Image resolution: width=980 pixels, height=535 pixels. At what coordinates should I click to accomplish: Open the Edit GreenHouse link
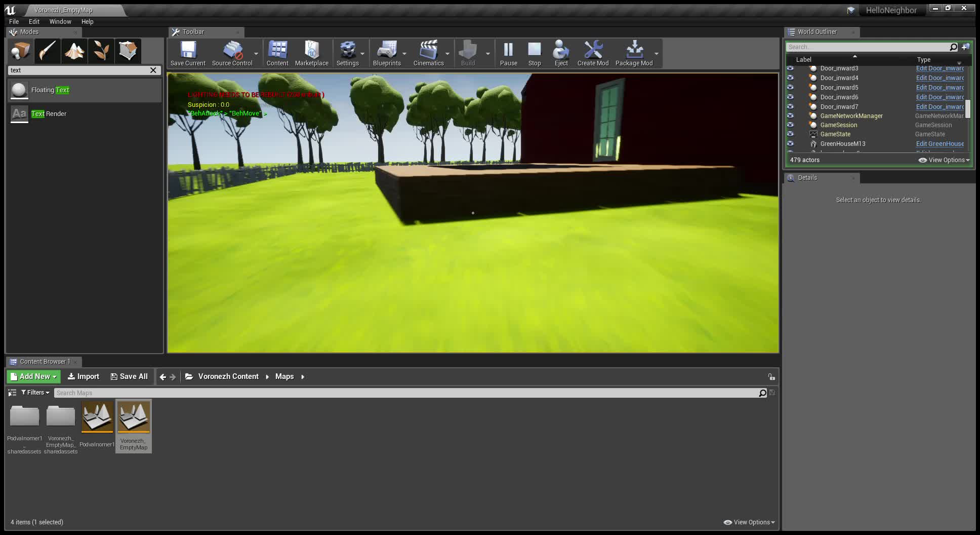coord(940,144)
